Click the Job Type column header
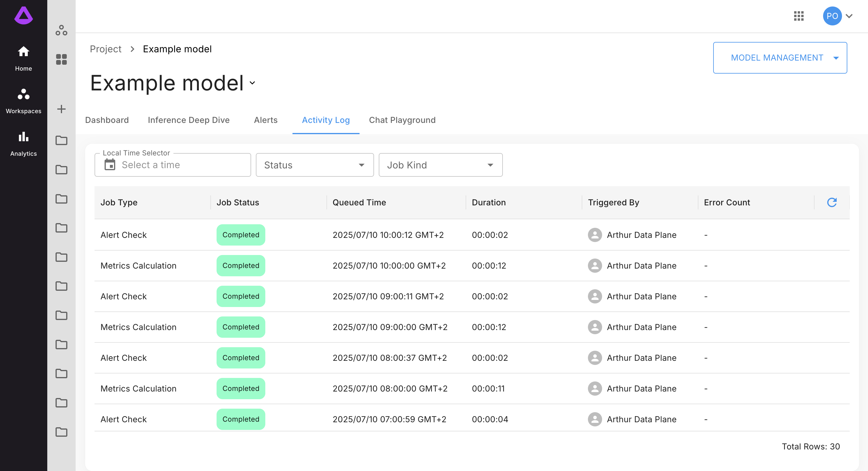Viewport: 868px width, 471px height. [x=119, y=202]
